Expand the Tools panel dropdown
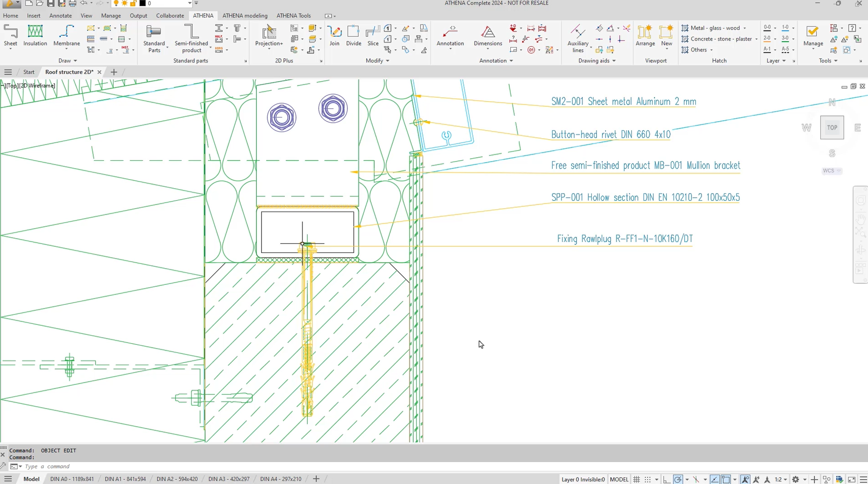Viewport: 868px width, 484px height. [828, 61]
